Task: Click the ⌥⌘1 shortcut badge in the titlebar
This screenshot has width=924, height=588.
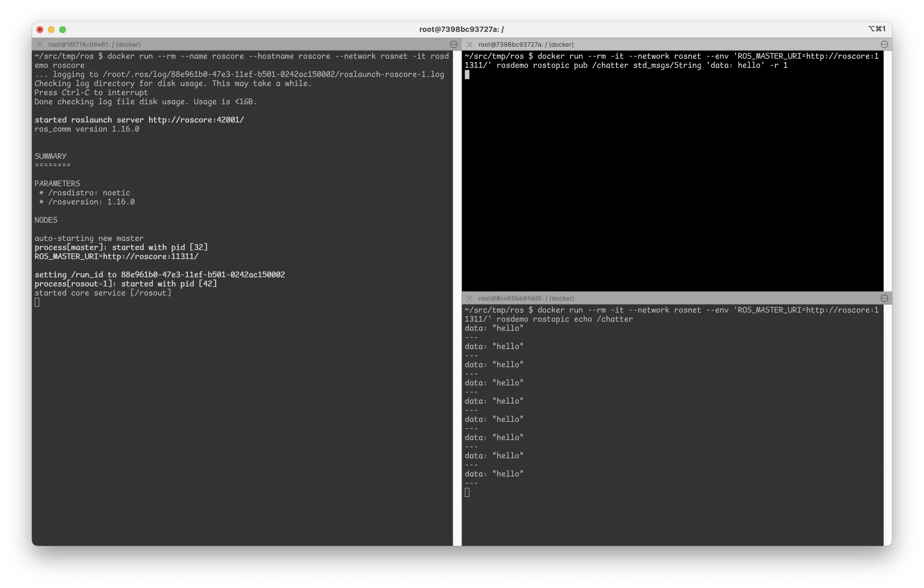Action: coord(878,29)
